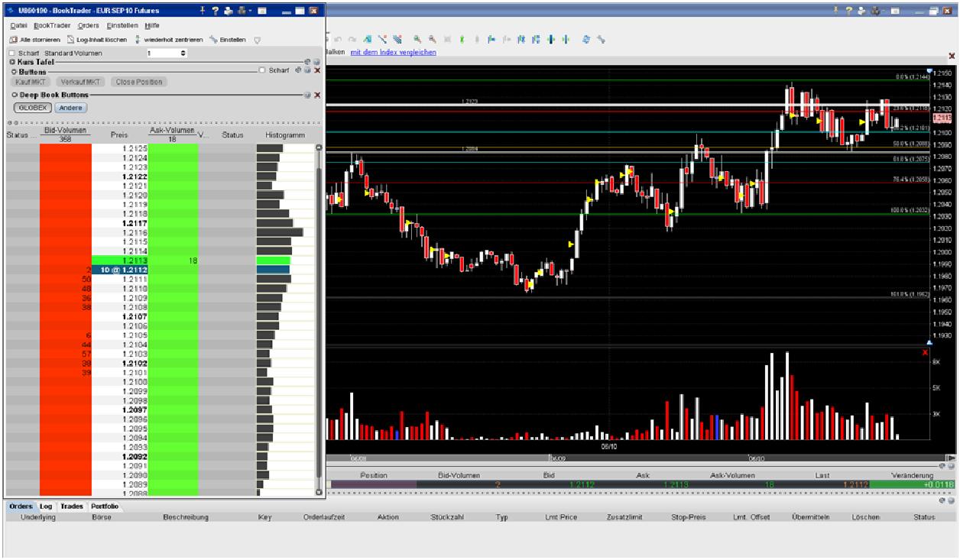Click the Log-Inhalt löschen icon
The width and height of the screenshot is (960, 560).
click(71, 39)
